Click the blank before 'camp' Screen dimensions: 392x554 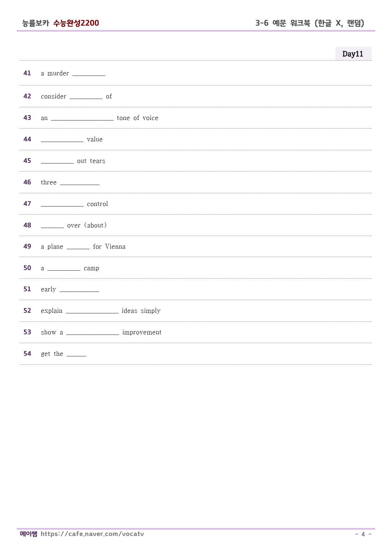click(x=64, y=270)
